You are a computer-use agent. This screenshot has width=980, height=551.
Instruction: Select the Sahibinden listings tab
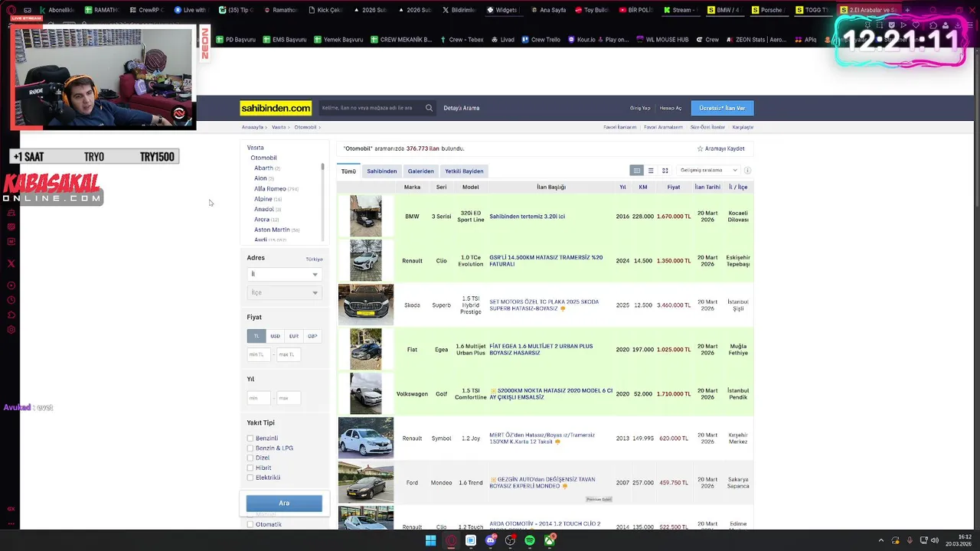(x=381, y=171)
